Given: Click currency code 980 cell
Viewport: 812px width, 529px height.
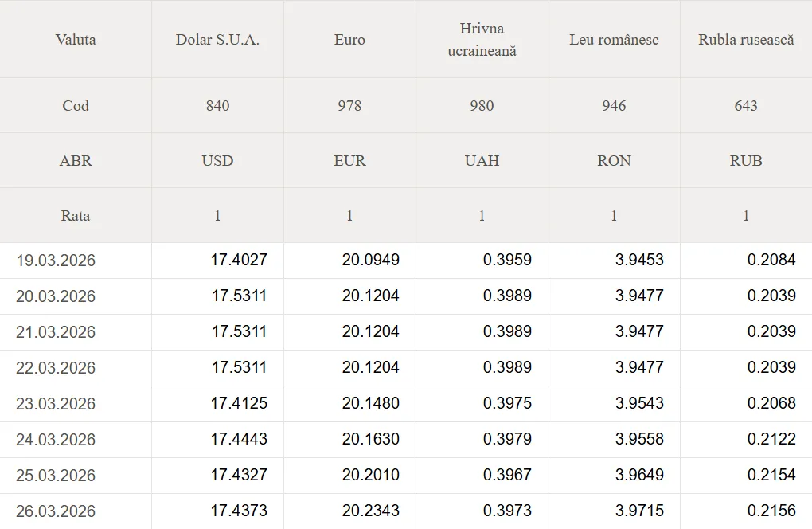Looking at the screenshot, I should click(482, 106).
